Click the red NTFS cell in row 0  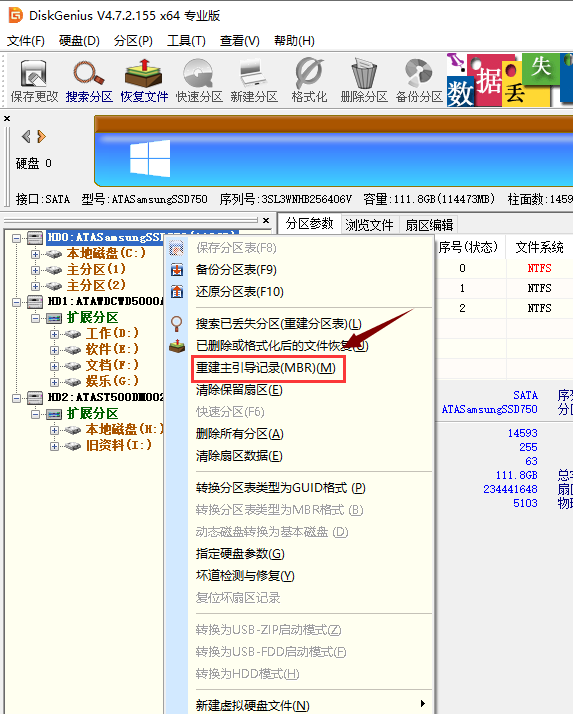540,268
